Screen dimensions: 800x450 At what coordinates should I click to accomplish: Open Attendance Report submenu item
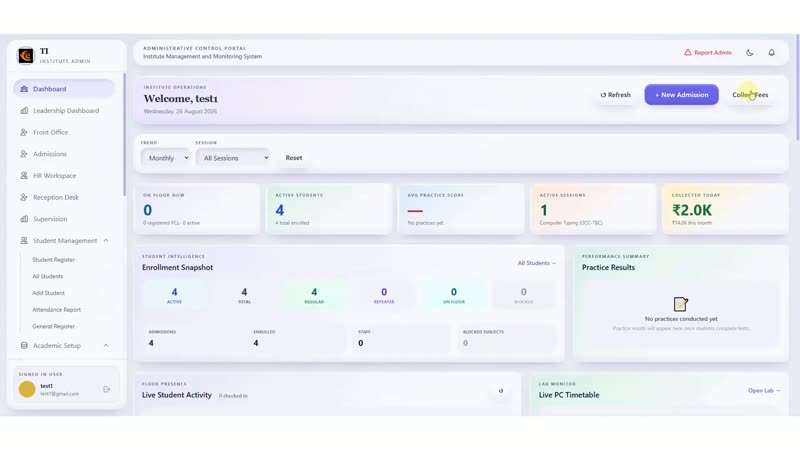(57, 310)
